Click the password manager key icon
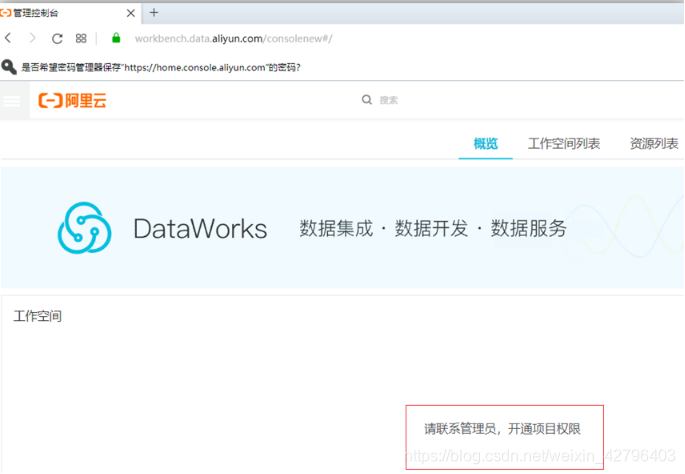 coord(9,67)
